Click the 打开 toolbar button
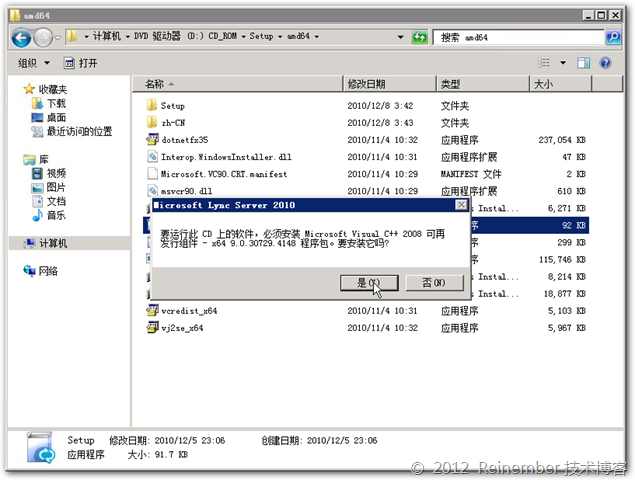Screen dimensions: 635x480 point(81,63)
